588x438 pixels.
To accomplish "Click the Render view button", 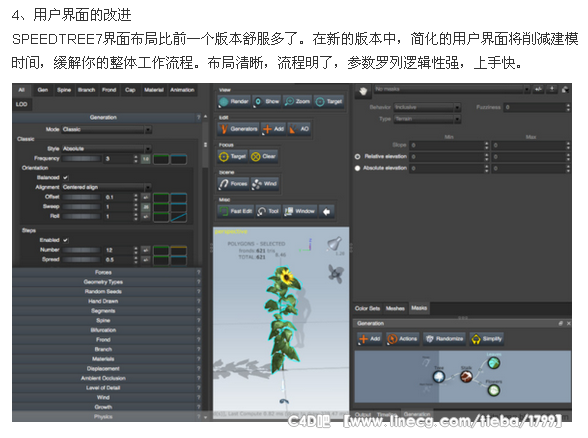I will click(234, 101).
